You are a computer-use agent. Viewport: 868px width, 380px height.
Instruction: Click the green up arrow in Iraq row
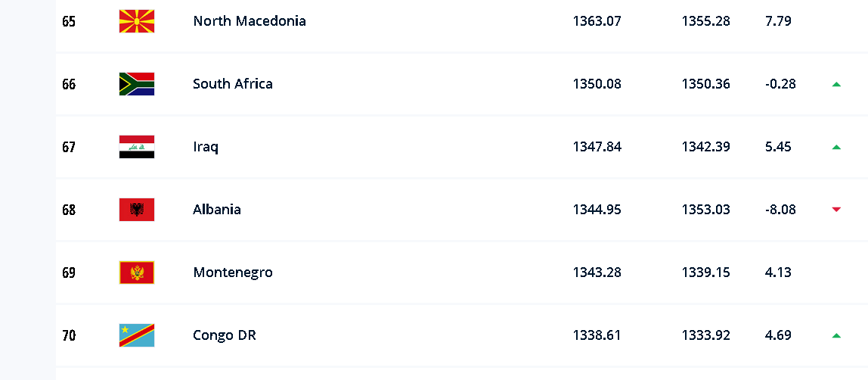tap(836, 147)
